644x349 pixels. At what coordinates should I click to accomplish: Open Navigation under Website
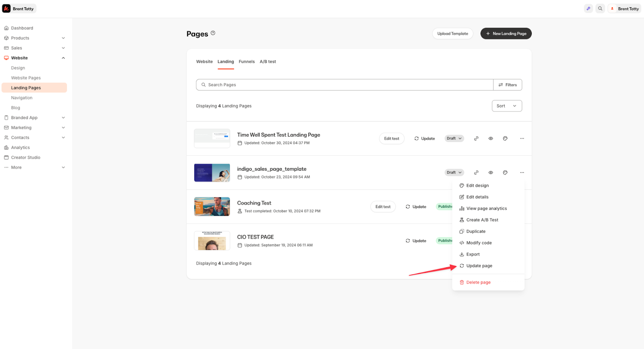(22, 98)
